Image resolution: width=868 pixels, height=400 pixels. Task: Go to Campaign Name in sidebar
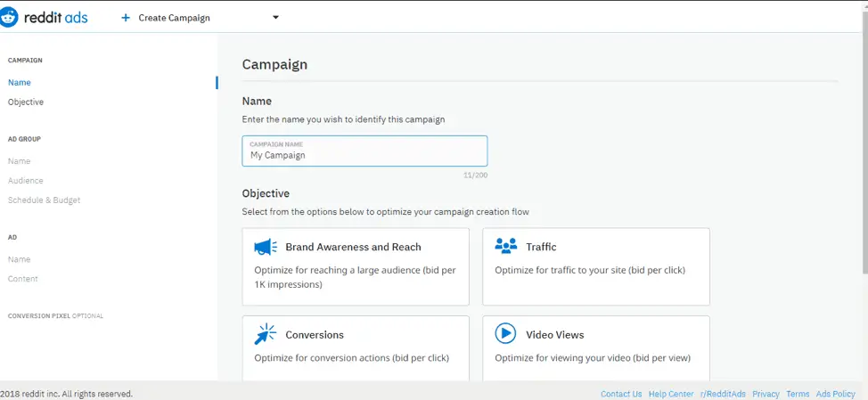click(20, 83)
